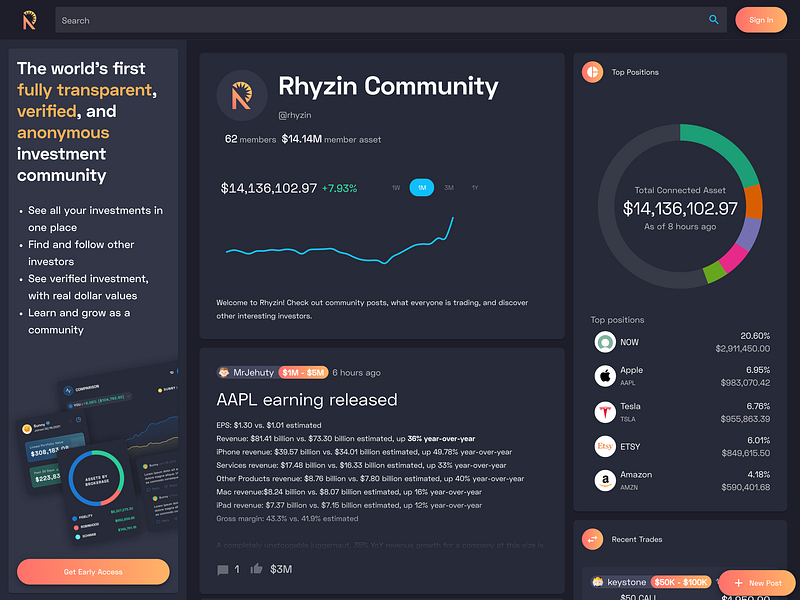Click the search magnifier icon
The width and height of the screenshot is (800, 600).
714,20
